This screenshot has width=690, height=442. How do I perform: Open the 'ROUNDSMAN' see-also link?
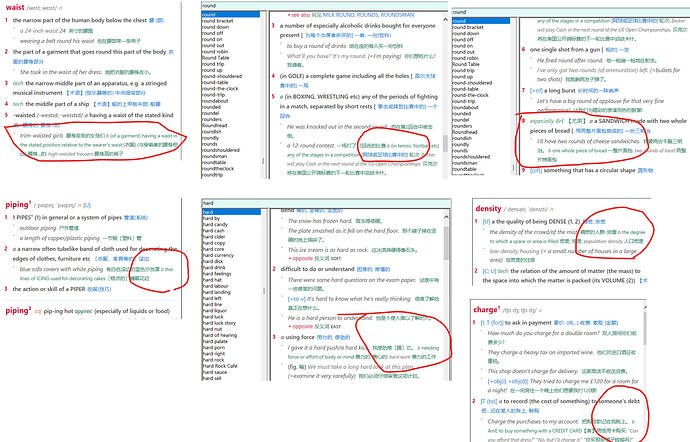point(397,15)
